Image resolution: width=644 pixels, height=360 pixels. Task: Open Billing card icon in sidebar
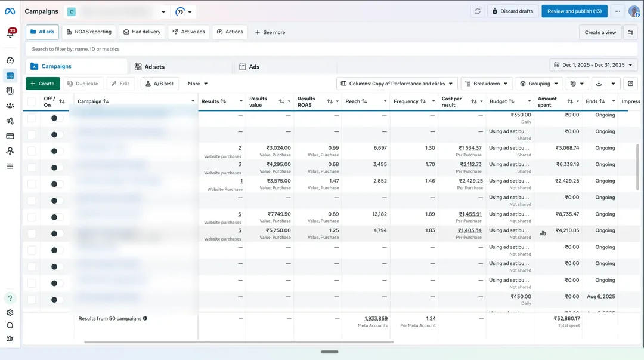click(10, 136)
